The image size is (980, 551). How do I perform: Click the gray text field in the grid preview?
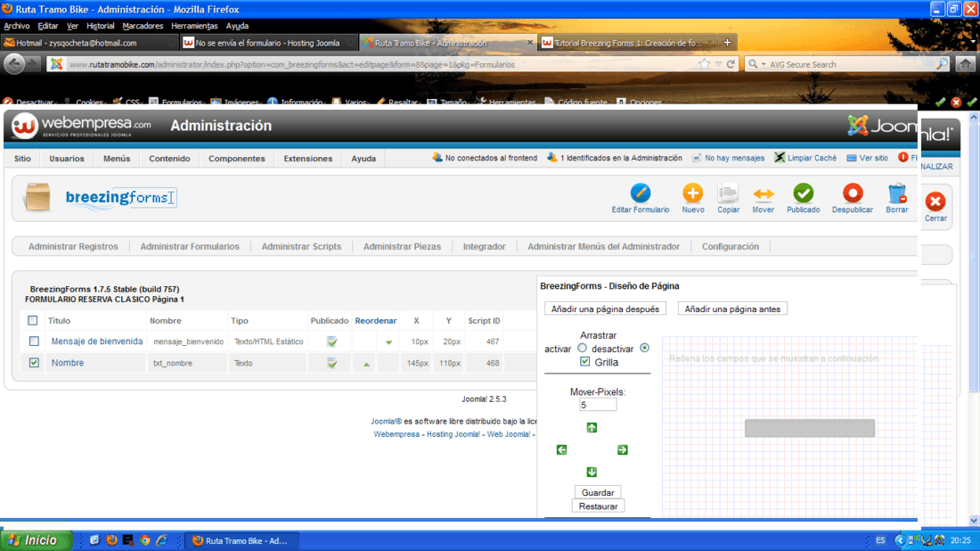[x=809, y=429]
